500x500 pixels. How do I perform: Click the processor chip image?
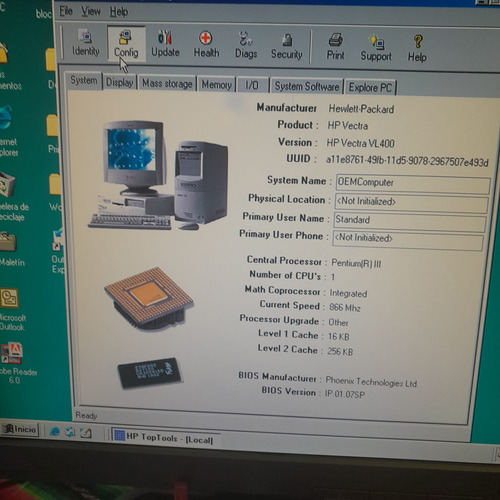[149, 298]
